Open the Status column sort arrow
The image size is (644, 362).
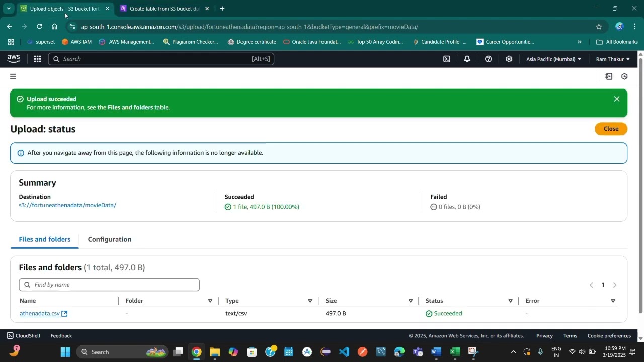tap(510, 301)
